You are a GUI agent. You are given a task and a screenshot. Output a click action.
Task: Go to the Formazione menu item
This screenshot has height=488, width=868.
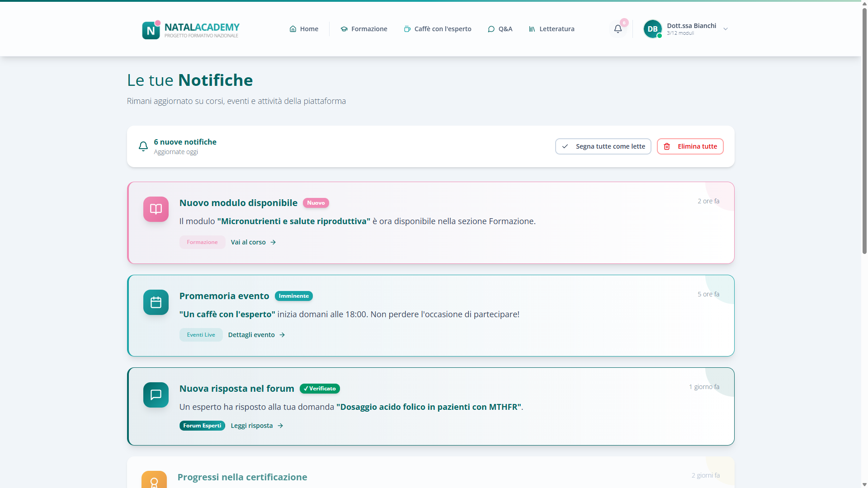(x=364, y=29)
